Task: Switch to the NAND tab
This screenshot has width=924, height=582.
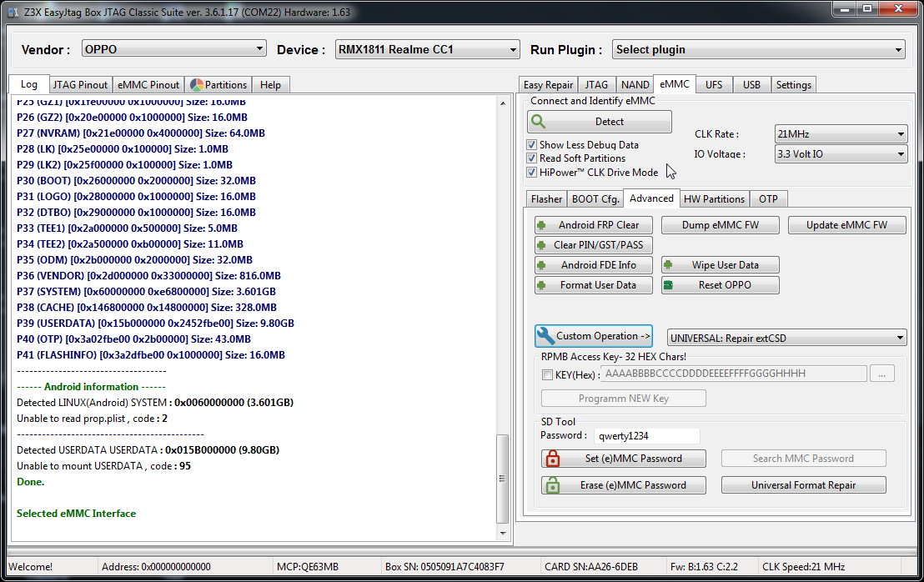Action: tap(635, 85)
